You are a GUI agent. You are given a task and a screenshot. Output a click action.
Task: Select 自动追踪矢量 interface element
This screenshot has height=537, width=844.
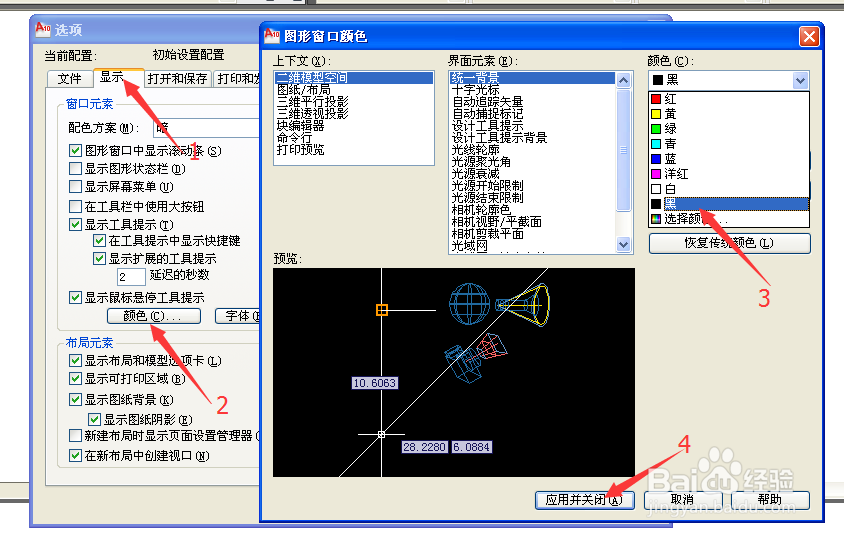[487, 102]
